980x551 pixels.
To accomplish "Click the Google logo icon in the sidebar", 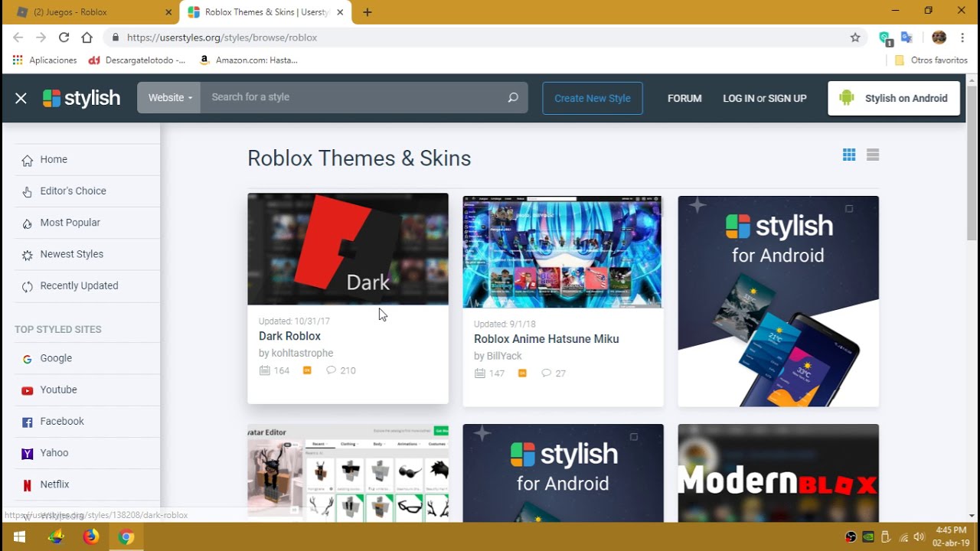I will point(28,359).
